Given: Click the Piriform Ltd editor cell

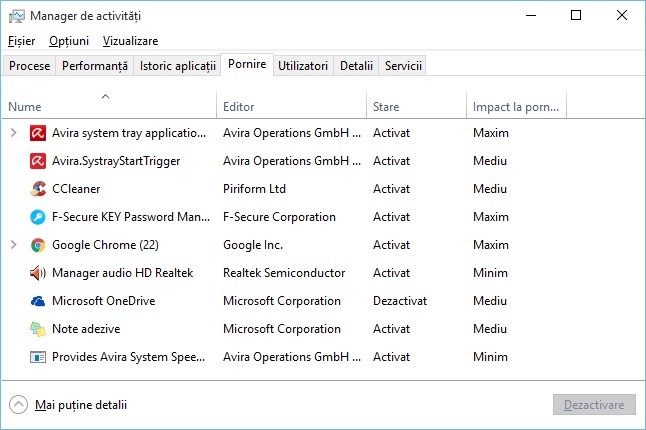Looking at the screenshot, I should coord(254,189).
